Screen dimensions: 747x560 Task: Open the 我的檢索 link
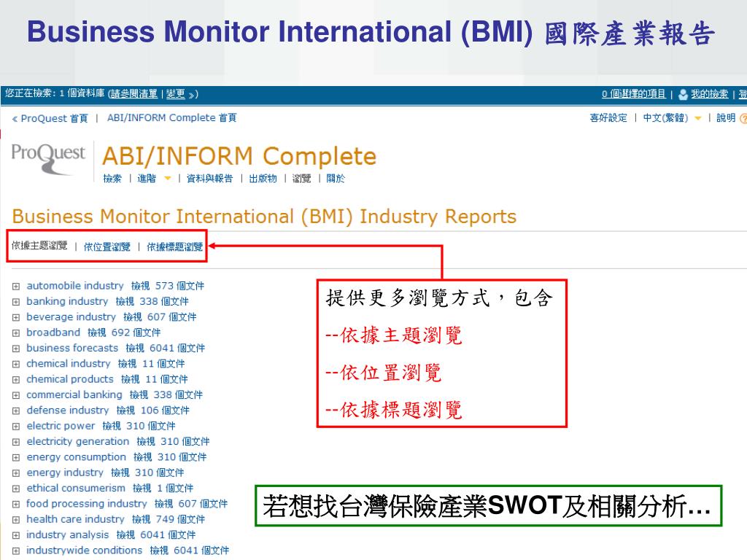(709, 94)
